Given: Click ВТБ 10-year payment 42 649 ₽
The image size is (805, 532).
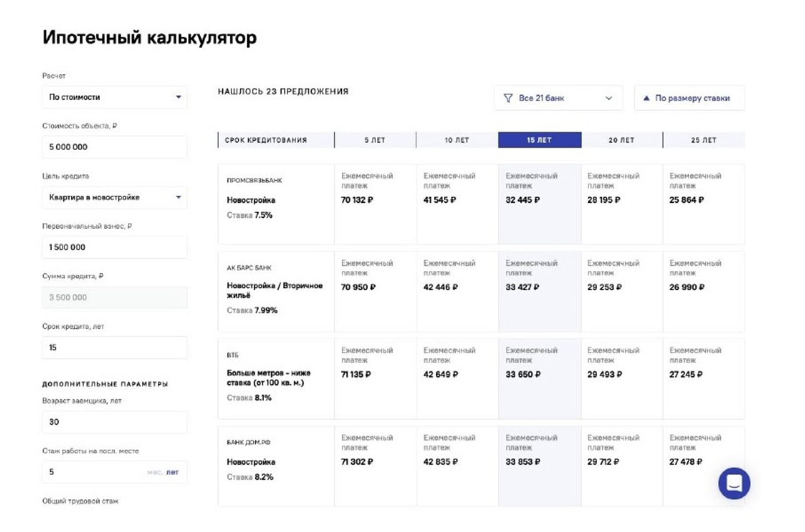Looking at the screenshot, I should pyautogui.click(x=441, y=374).
